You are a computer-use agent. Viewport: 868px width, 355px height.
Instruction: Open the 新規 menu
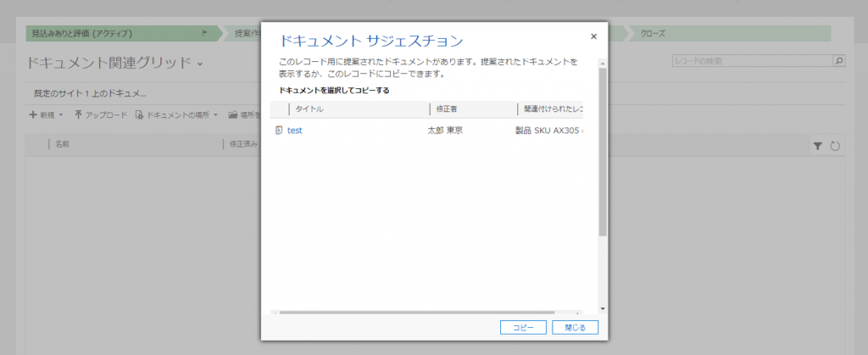46,115
